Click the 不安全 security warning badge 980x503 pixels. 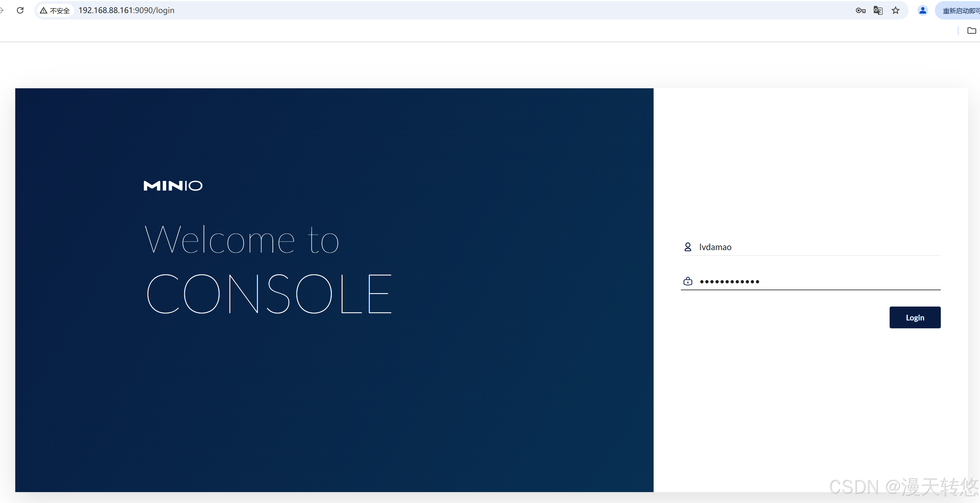(55, 10)
